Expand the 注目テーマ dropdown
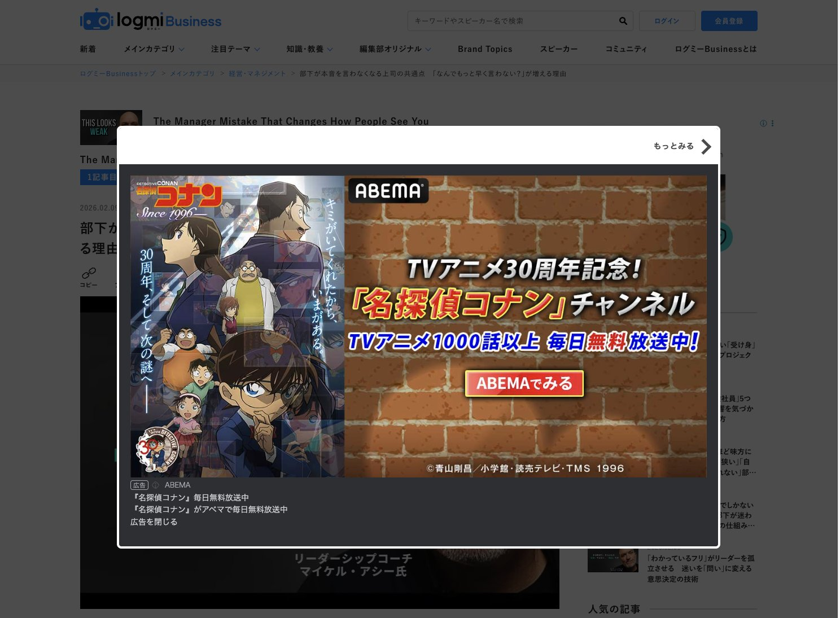The image size is (840, 618). 235,49
